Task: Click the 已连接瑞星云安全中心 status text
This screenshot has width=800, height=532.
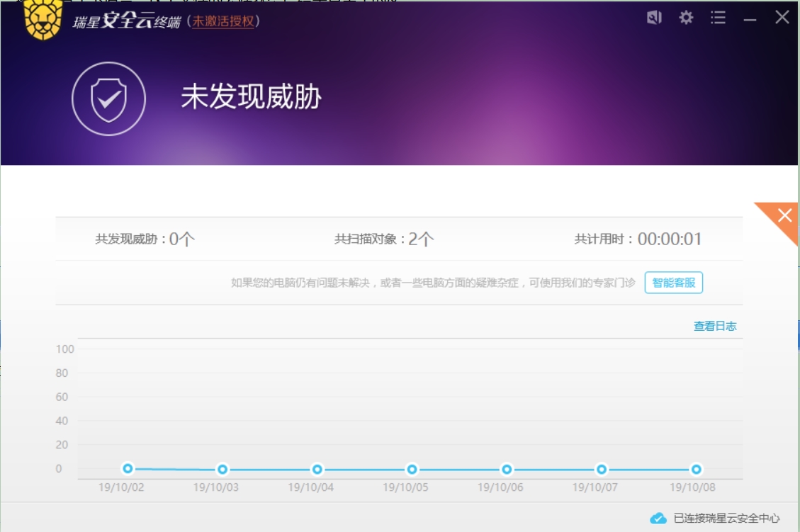Action: [726, 518]
